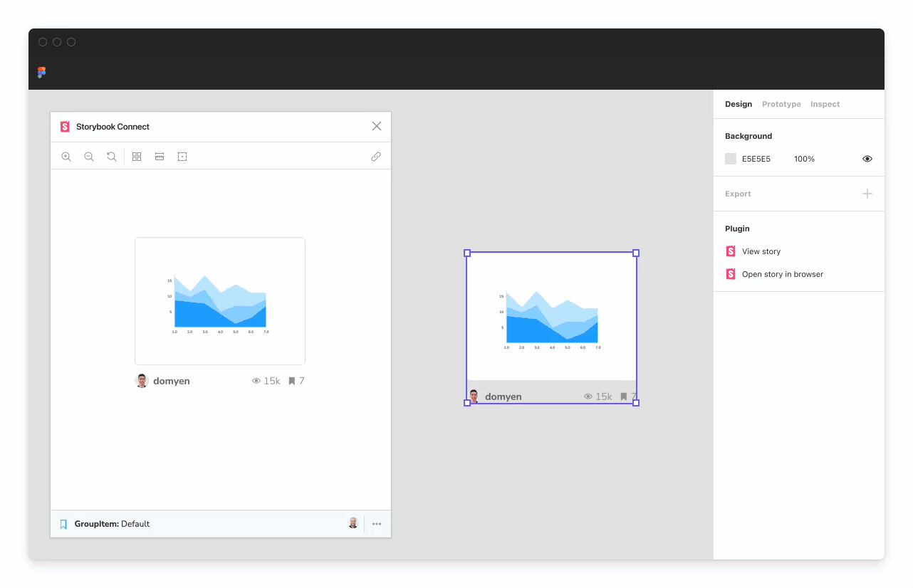
Task: Select the Zoom out tool
Action: click(x=88, y=156)
